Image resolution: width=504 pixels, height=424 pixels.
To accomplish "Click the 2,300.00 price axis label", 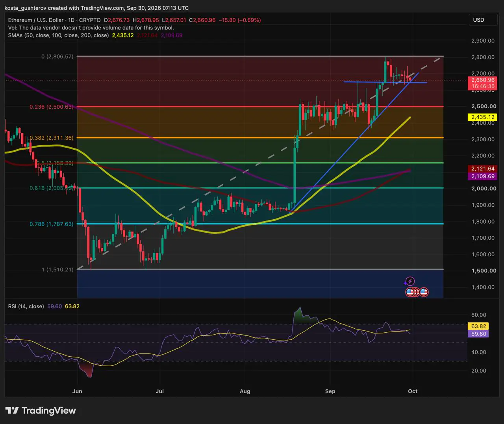I will [x=483, y=139].
